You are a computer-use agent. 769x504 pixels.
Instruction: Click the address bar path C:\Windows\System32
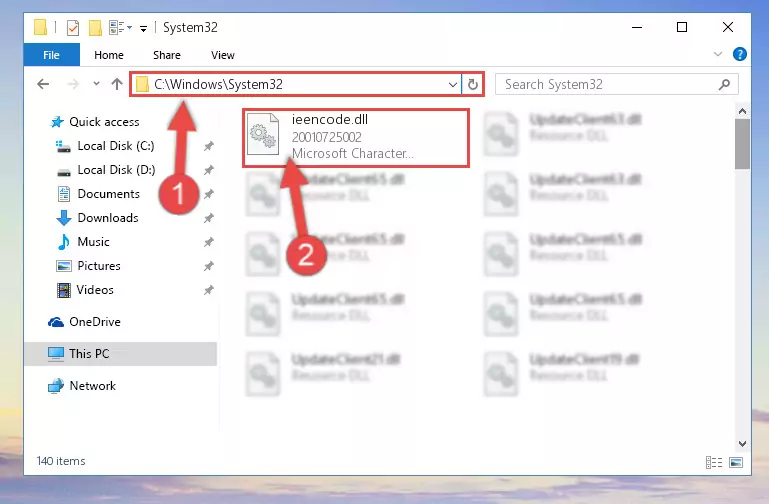pyautogui.click(x=218, y=84)
